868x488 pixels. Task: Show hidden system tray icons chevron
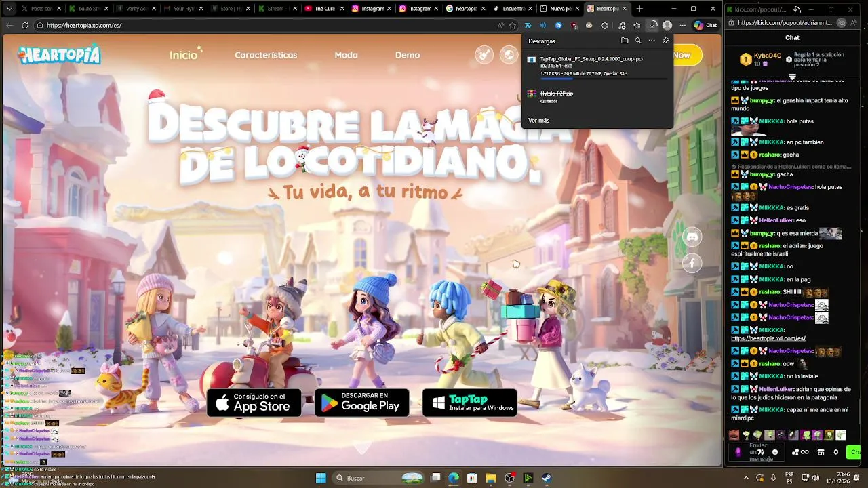click(x=746, y=478)
